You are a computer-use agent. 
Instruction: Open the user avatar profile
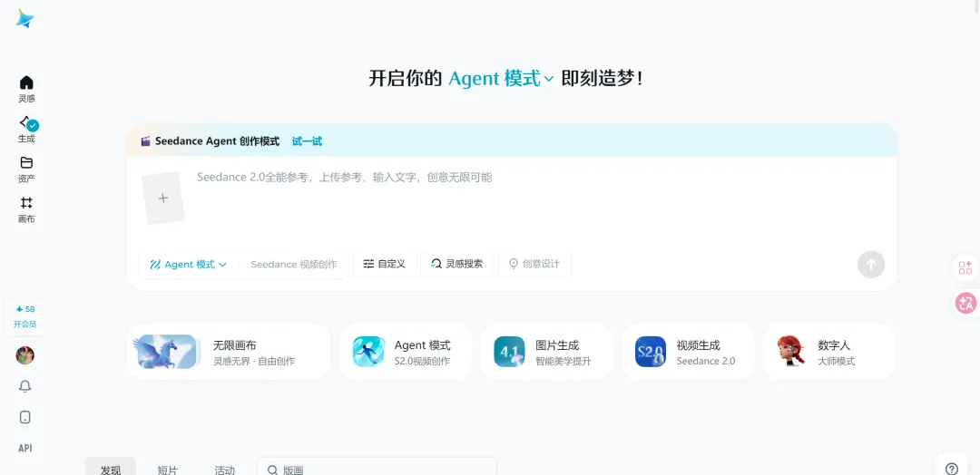point(25,355)
